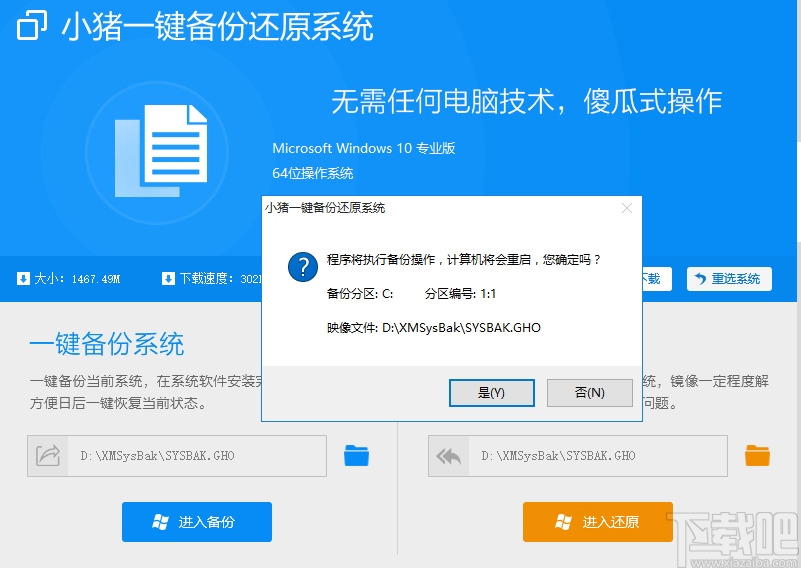801x568 pixels.
Task: Click the undo arrow icon on 重选系统
Action: (701, 279)
